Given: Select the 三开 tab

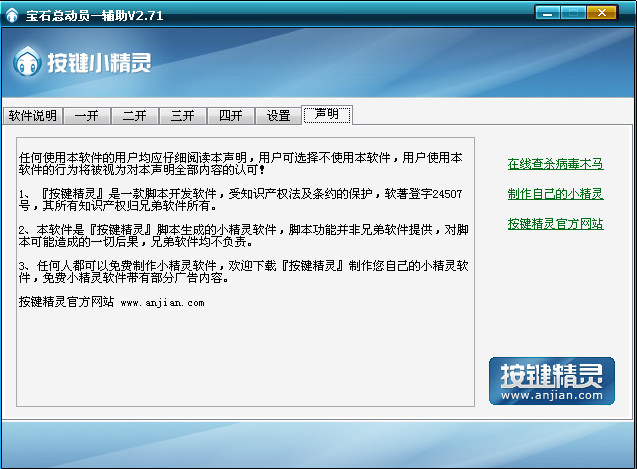Looking at the screenshot, I should click(x=182, y=116).
